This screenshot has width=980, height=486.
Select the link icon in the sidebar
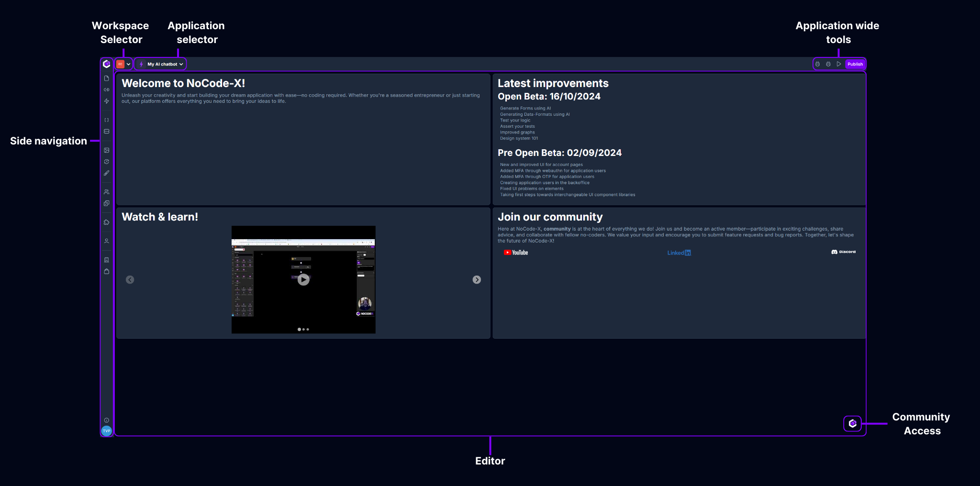[106, 89]
